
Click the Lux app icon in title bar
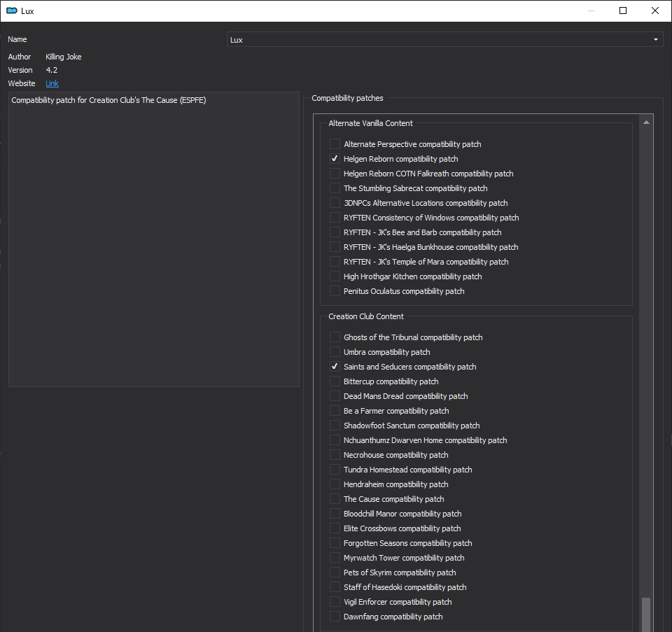pyautogui.click(x=12, y=10)
